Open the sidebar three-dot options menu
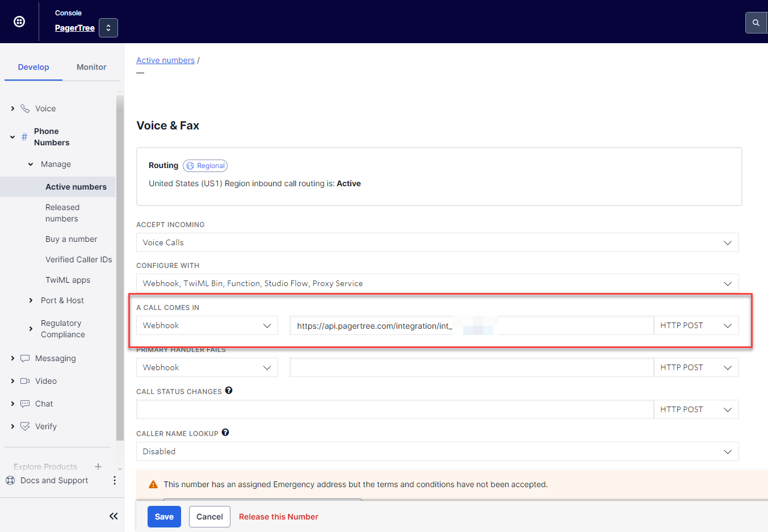Screen dimensions: 768x532 pyautogui.click(x=115, y=480)
